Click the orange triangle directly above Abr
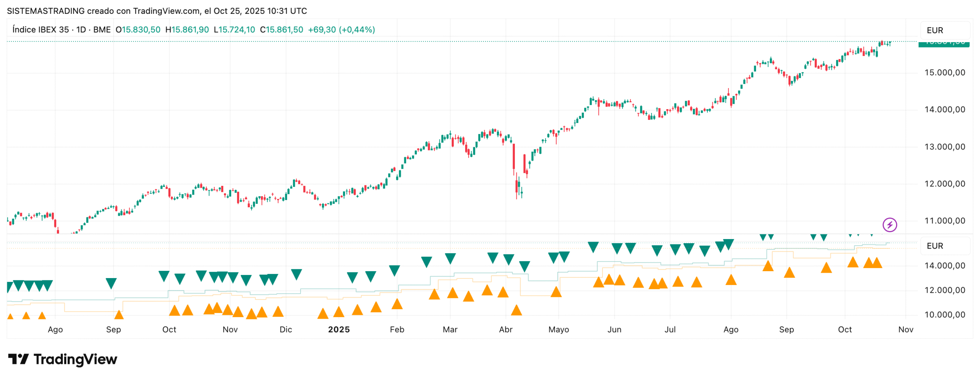980x380 pixels. pos(516,310)
